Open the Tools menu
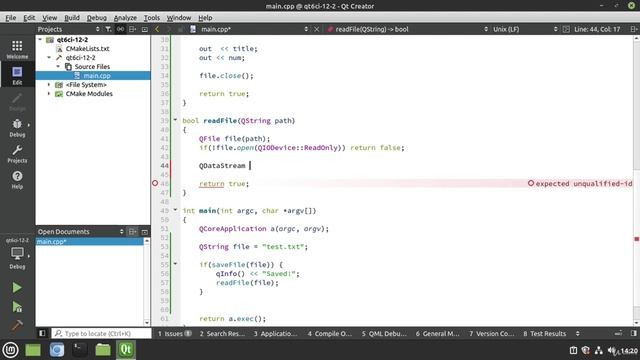This screenshot has height=360, width=640. 151,18
